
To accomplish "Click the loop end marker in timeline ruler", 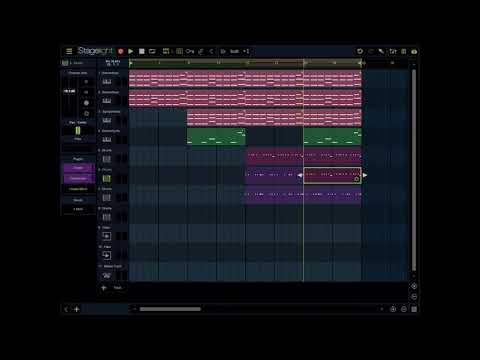I will pos(361,63).
